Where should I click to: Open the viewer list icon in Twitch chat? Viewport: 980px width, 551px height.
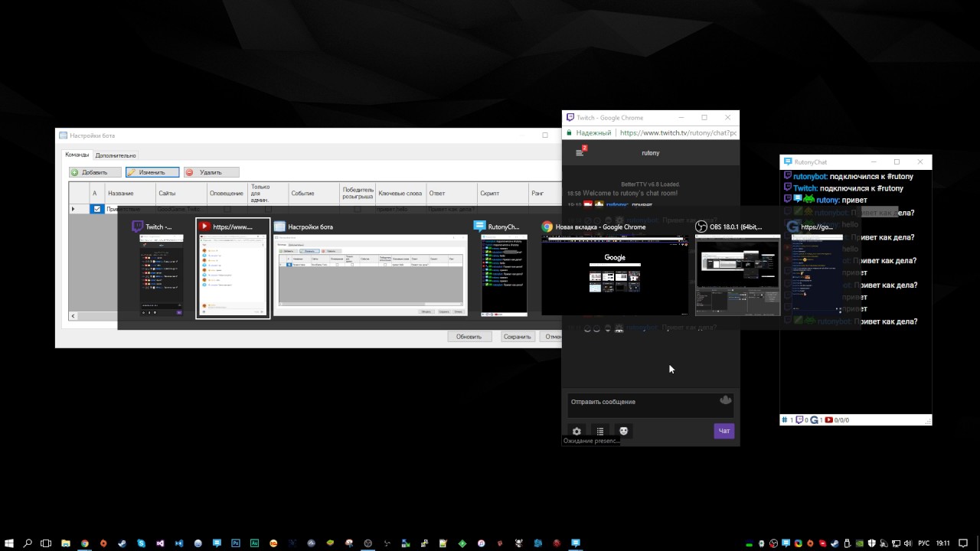tap(600, 431)
